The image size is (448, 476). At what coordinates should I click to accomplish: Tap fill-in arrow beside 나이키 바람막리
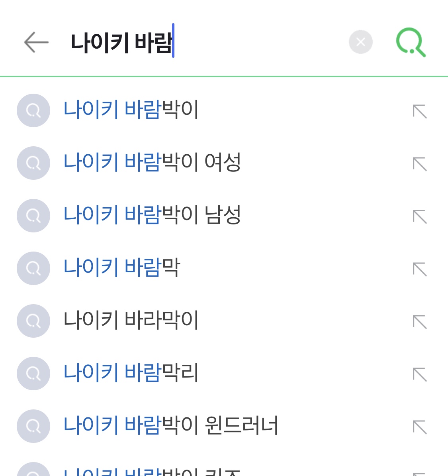click(x=420, y=374)
